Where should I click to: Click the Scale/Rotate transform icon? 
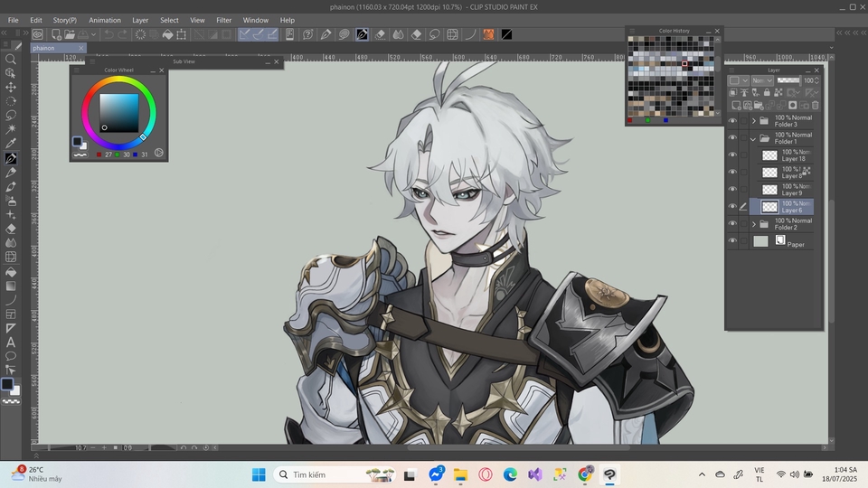[181, 34]
